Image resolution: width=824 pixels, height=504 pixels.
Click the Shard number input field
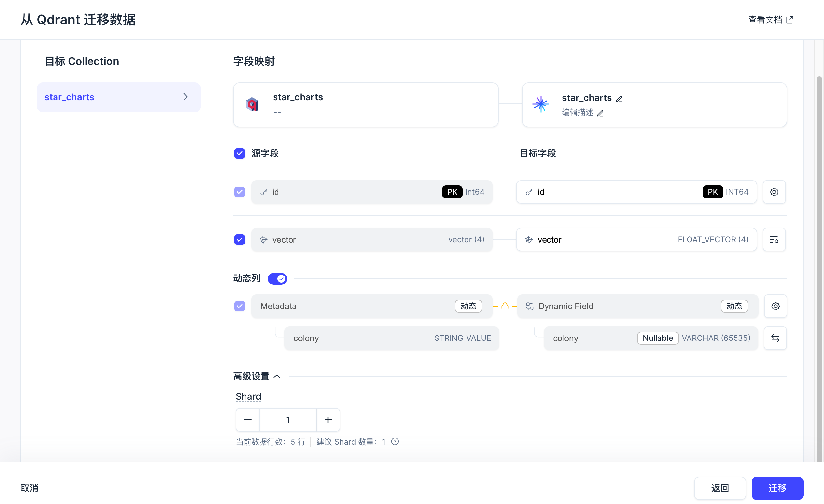[288, 420]
